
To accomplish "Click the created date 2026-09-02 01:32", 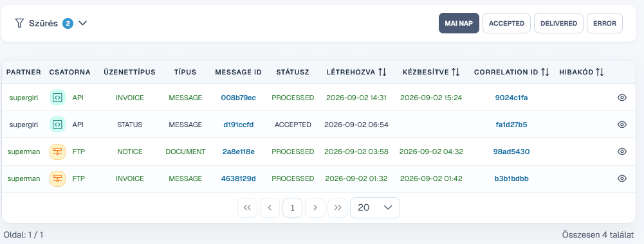I will tap(356, 179).
